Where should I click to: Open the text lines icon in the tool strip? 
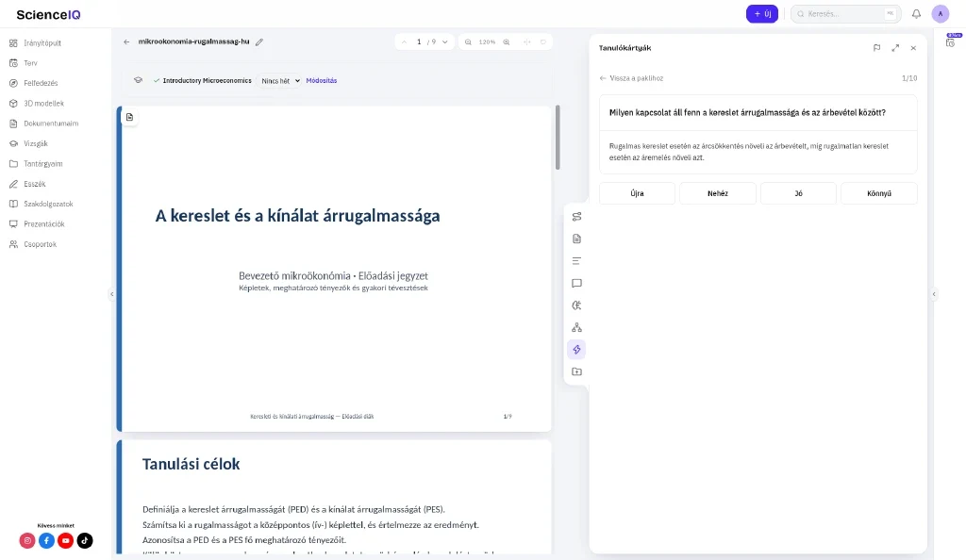click(x=576, y=261)
